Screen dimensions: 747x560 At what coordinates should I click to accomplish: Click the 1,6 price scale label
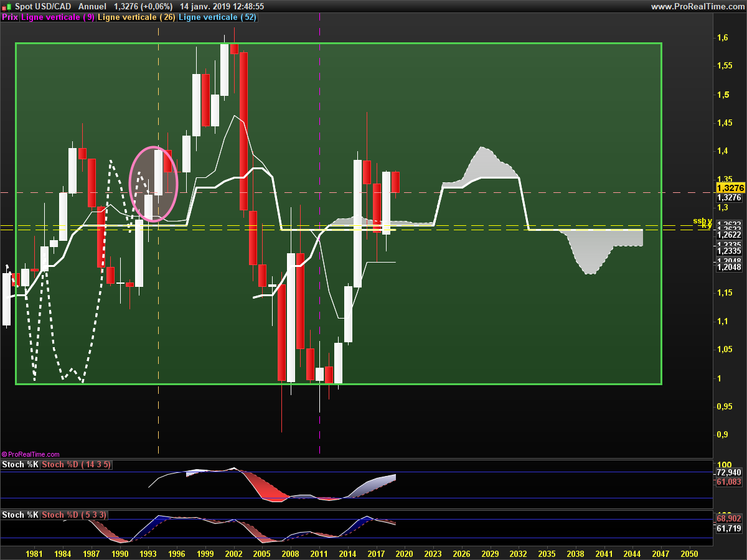pos(722,38)
